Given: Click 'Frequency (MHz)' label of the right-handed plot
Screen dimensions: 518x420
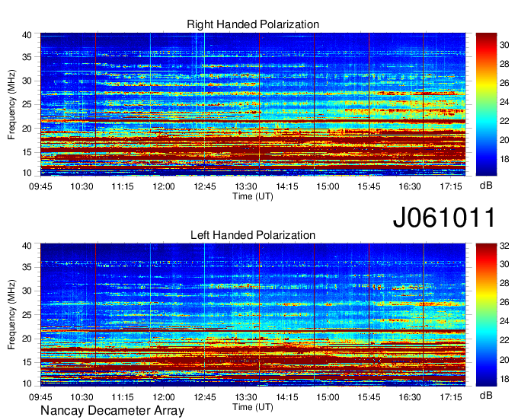Looking at the screenshot, I should [x=11, y=104].
